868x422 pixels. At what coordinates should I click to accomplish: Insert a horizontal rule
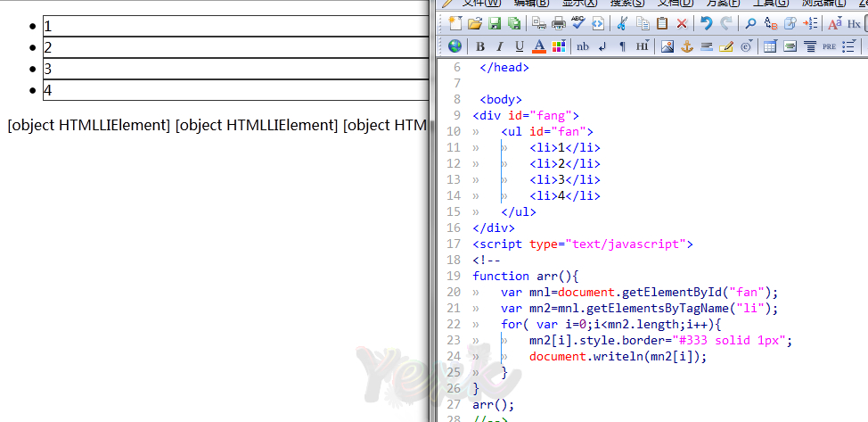coord(706,46)
